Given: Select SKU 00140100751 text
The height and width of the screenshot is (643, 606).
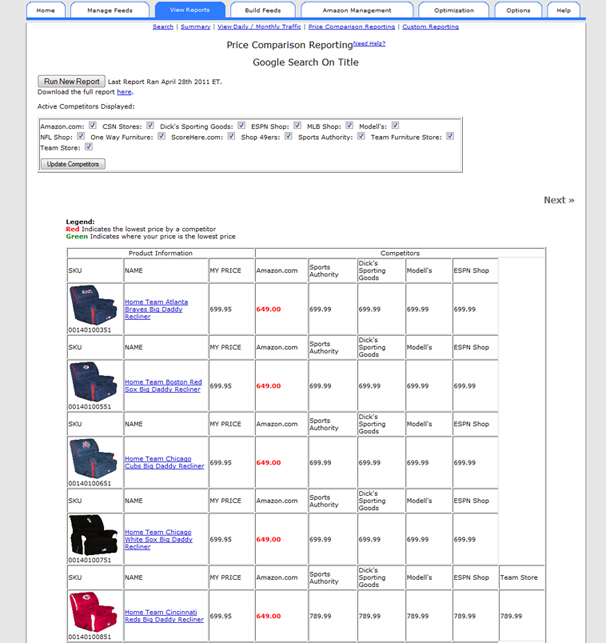Looking at the screenshot, I should (x=89, y=560).
